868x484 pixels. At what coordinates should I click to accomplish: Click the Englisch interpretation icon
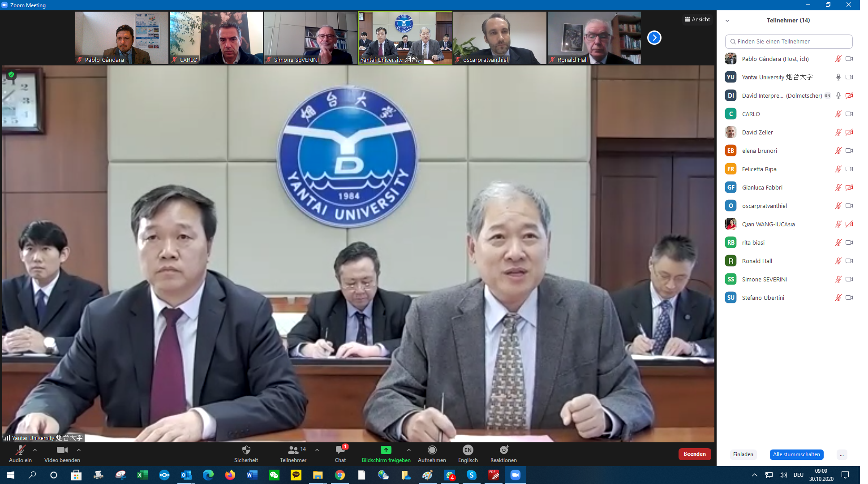click(x=468, y=450)
